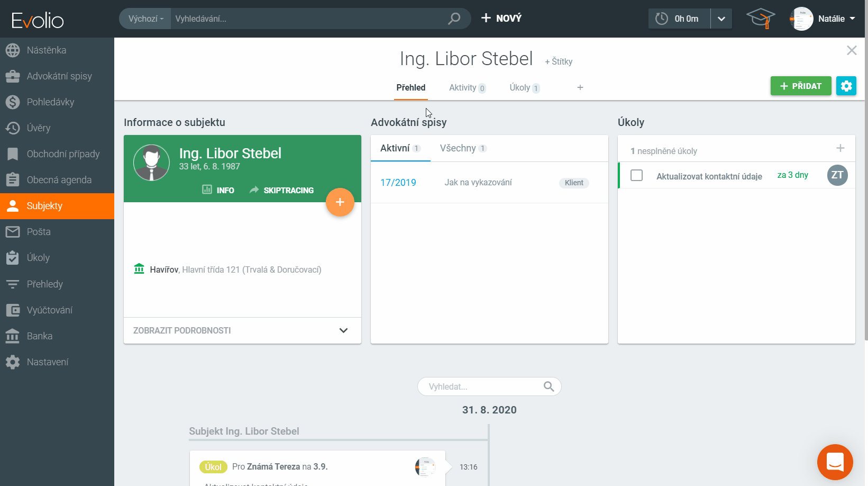Screen dimensions: 868x486
Task: Open case file 17/2019 link
Action: [398, 183]
